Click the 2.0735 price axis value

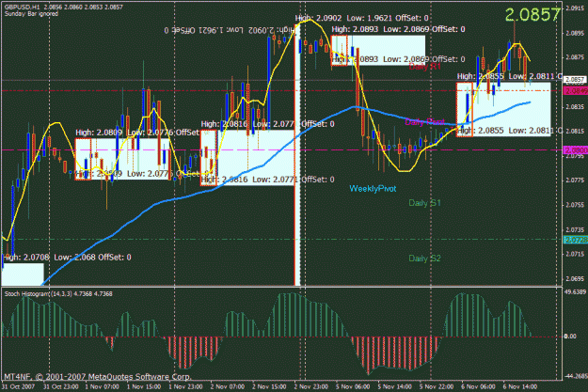coord(575,229)
